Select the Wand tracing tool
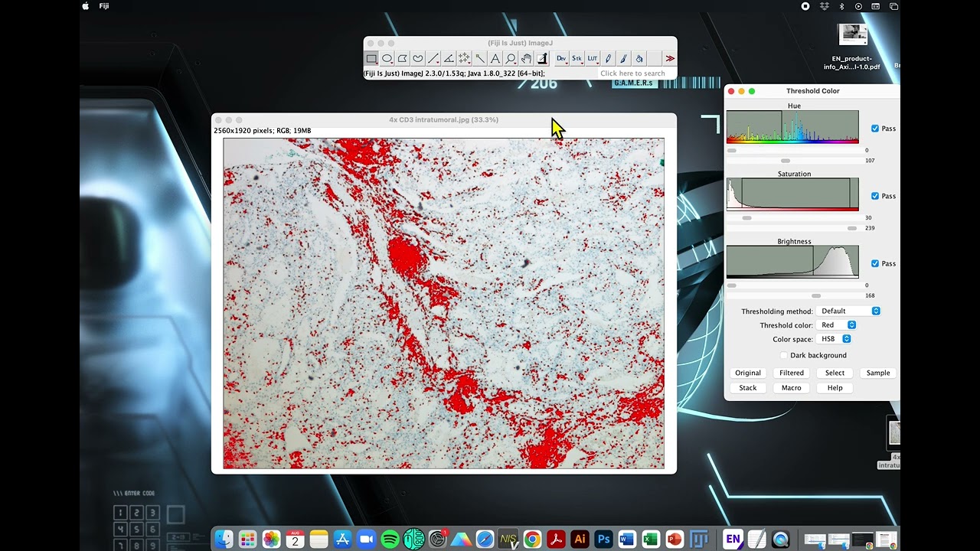980x551 pixels. point(480,58)
